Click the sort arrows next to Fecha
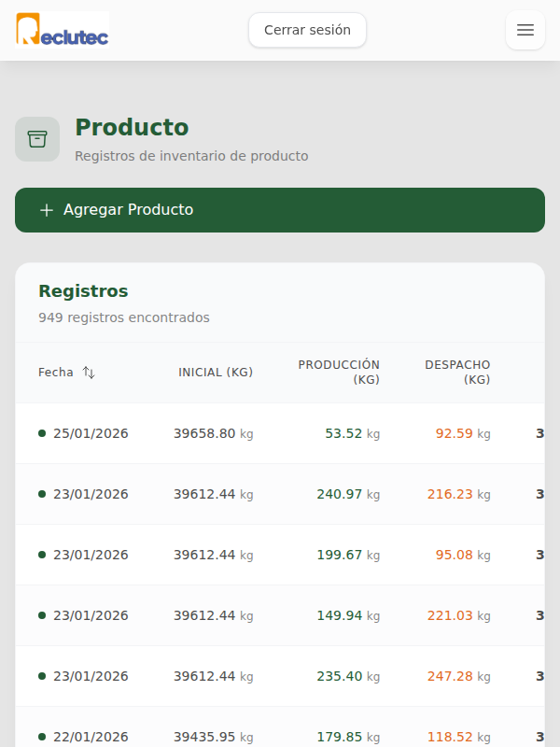 point(89,372)
